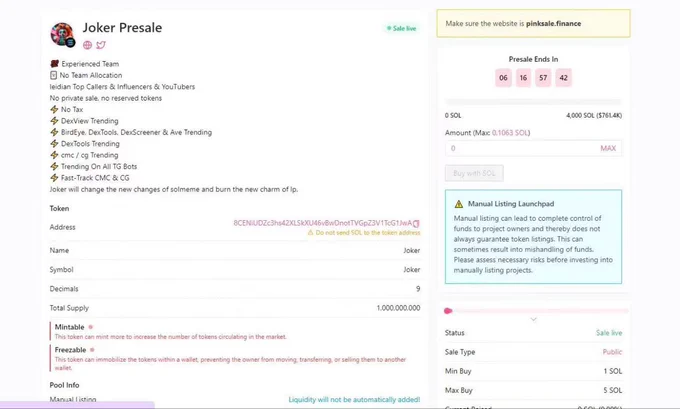The width and height of the screenshot is (680, 409).
Task: Focus the SOL amount input field
Action: point(533,148)
